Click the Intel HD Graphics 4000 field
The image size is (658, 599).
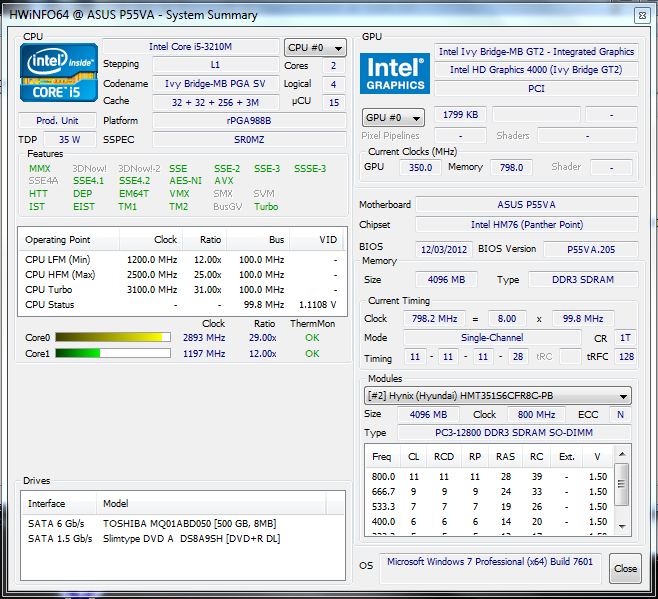(536, 70)
